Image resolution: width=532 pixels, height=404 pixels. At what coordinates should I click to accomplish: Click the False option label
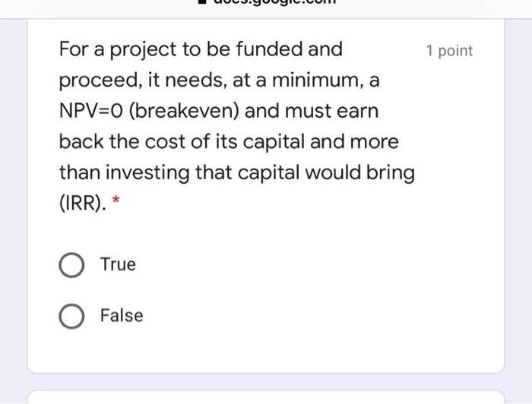click(x=122, y=316)
